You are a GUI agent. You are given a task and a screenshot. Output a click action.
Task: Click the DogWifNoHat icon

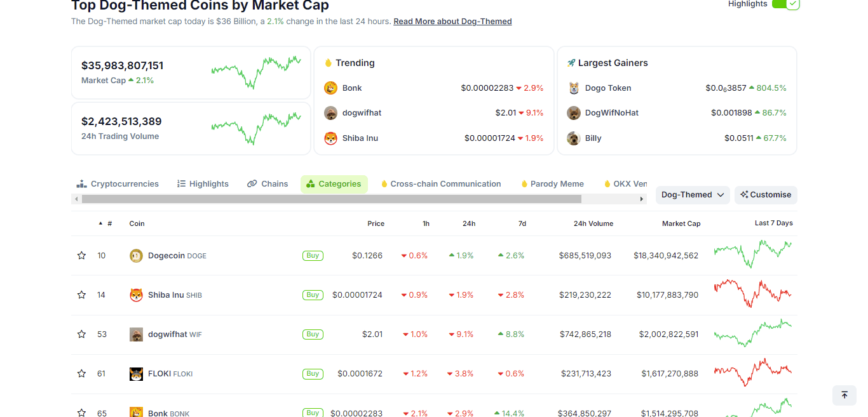click(x=574, y=113)
